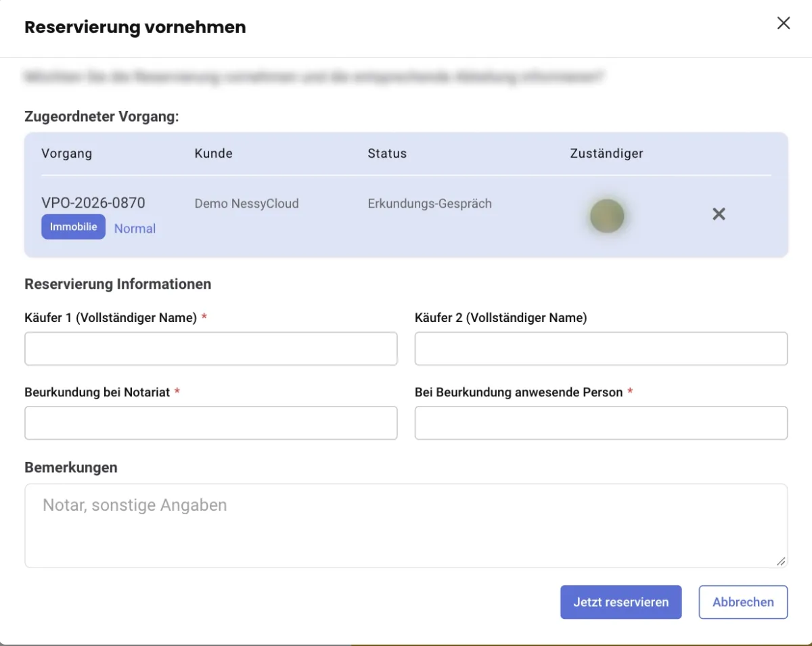Focus the Beurkundung bei Notariat field

[211, 423]
